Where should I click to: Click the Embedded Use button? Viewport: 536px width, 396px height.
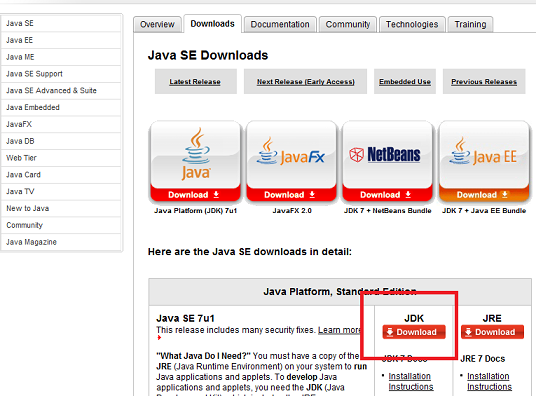(405, 82)
